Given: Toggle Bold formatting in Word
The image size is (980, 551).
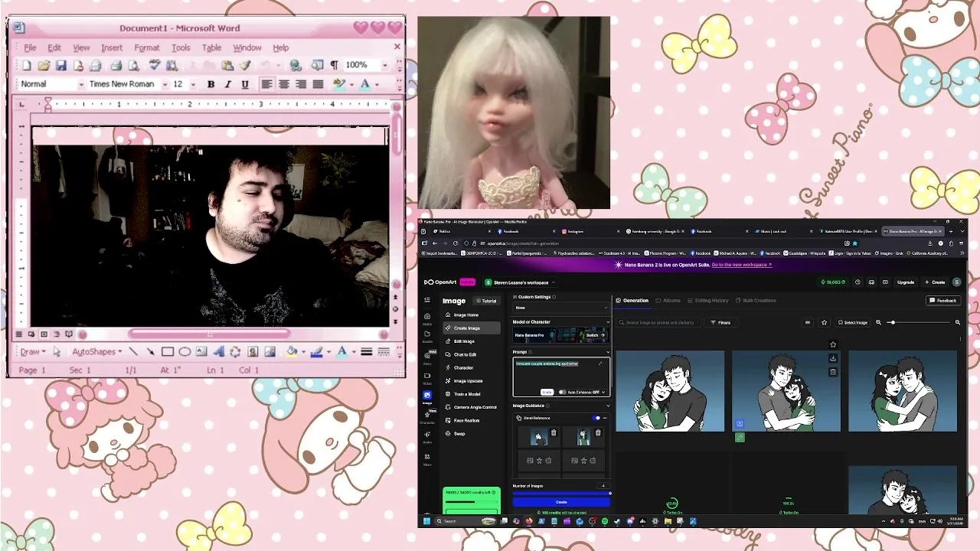Looking at the screenshot, I should (x=211, y=84).
